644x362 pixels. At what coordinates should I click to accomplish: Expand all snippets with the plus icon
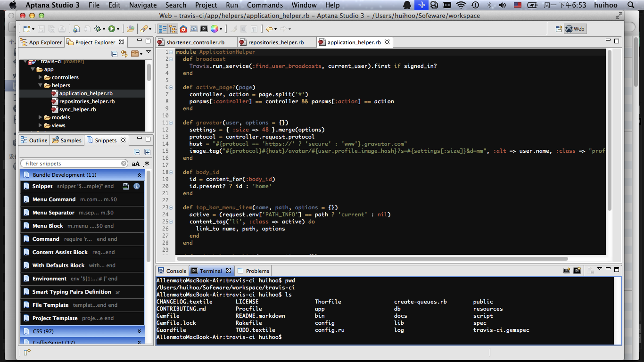[x=148, y=152]
